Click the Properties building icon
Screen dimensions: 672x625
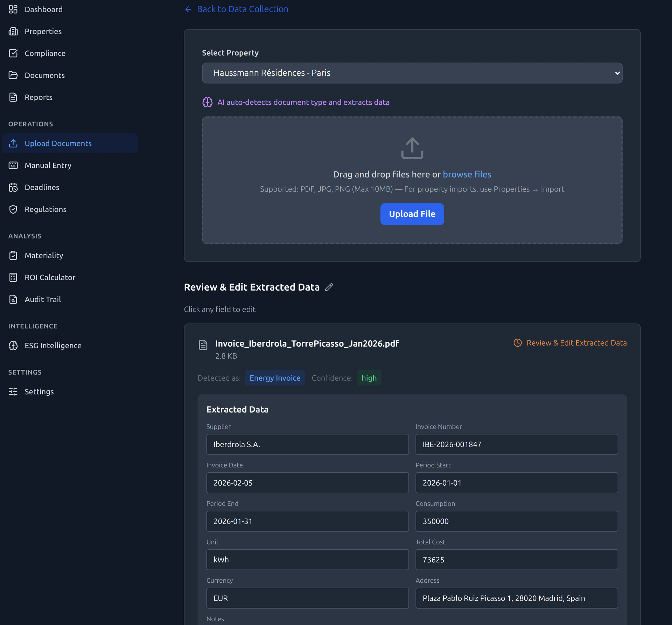(x=13, y=32)
